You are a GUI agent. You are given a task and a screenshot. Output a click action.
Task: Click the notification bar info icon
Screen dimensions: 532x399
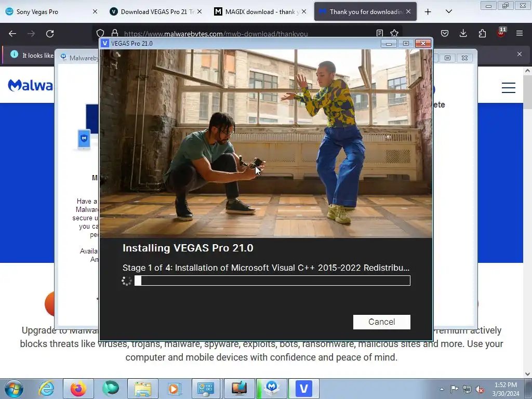[x=14, y=54]
